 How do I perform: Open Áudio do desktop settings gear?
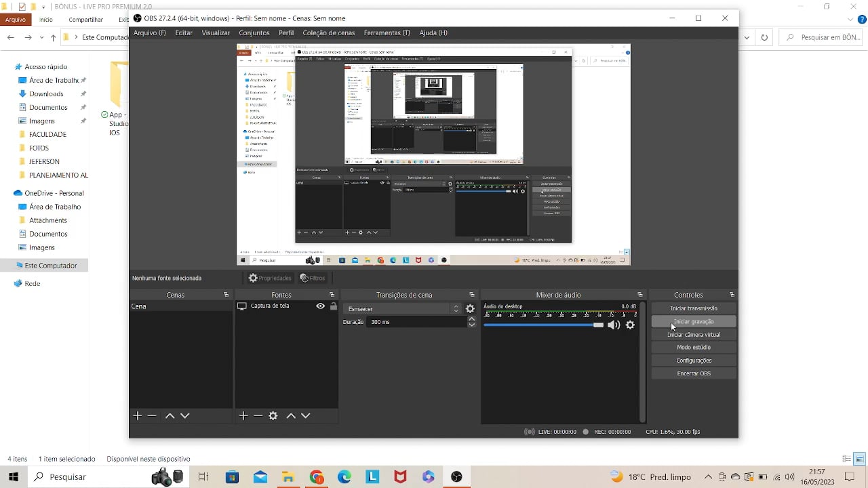click(x=630, y=325)
